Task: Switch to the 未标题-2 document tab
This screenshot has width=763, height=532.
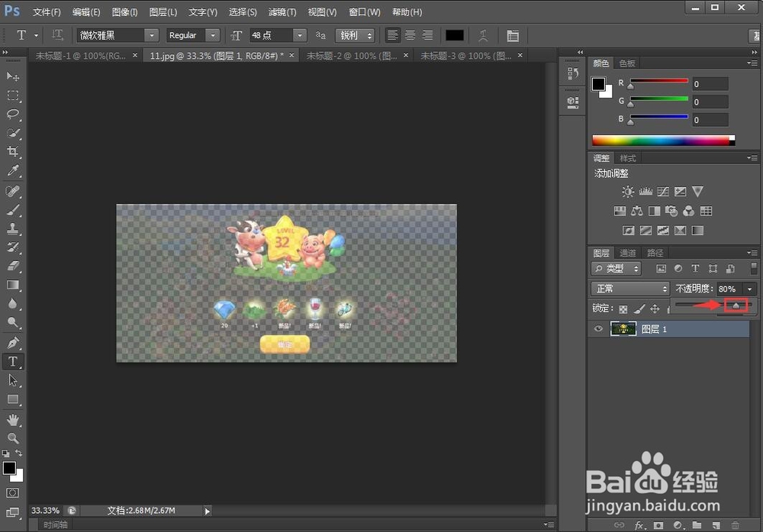Action: pyautogui.click(x=352, y=56)
